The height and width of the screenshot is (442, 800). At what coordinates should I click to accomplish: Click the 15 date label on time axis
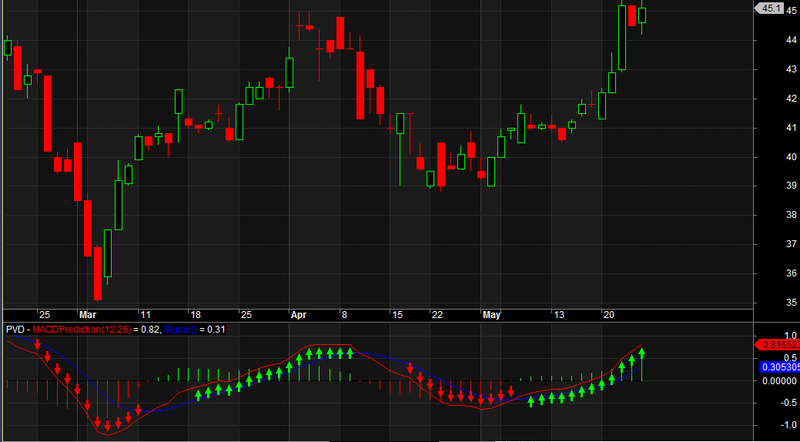tap(396, 315)
